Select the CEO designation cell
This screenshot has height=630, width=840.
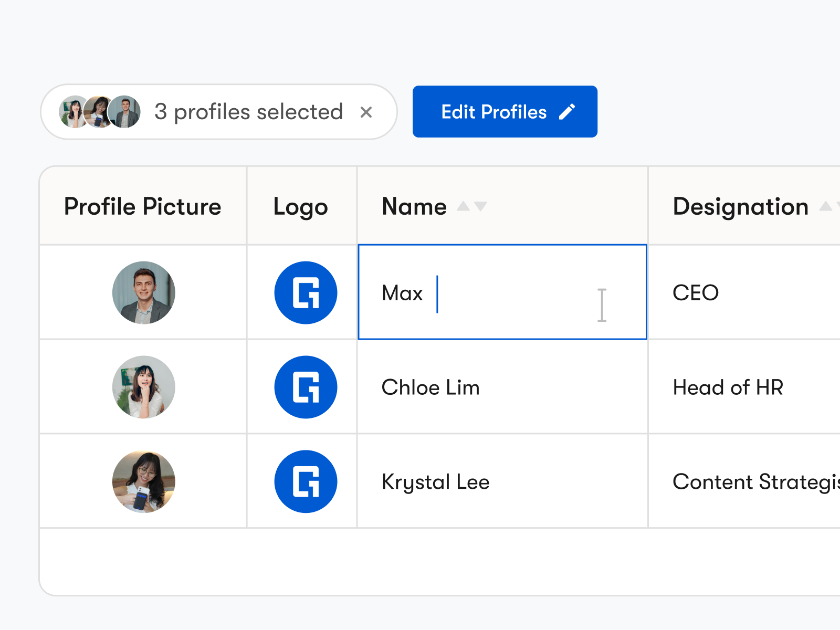pos(744,292)
